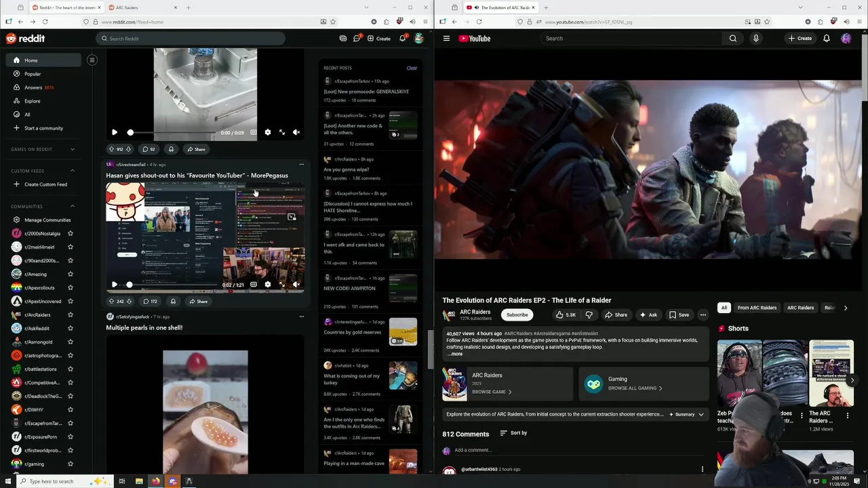Screen dimensions: 868x488
Task: Open options for urbantwiist4363 comment
Action: coord(703,469)
